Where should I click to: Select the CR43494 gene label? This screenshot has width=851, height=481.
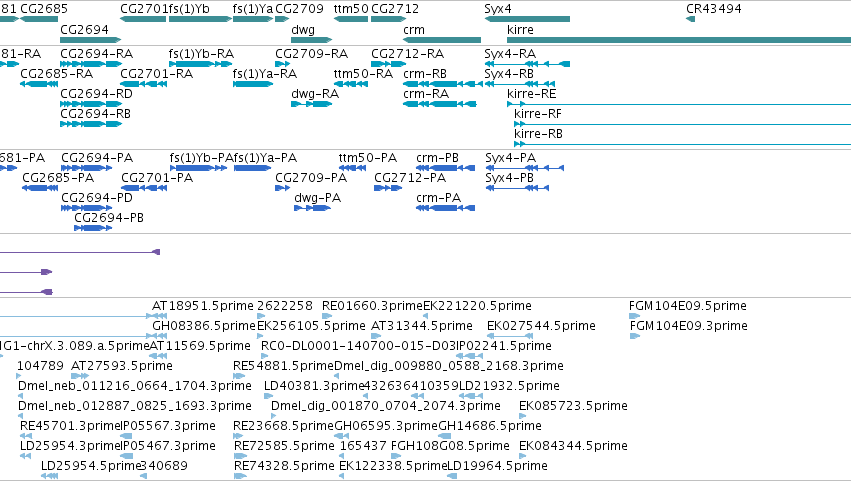coord(714,9)
